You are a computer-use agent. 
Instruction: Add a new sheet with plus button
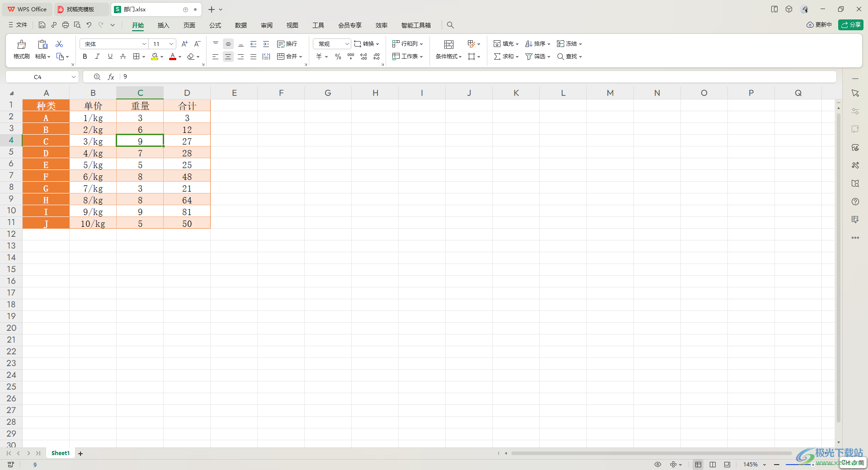pos(80,454)
